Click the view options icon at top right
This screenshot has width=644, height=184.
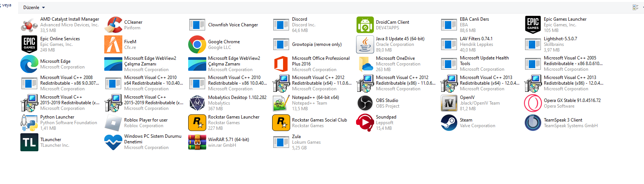point(636,8)
